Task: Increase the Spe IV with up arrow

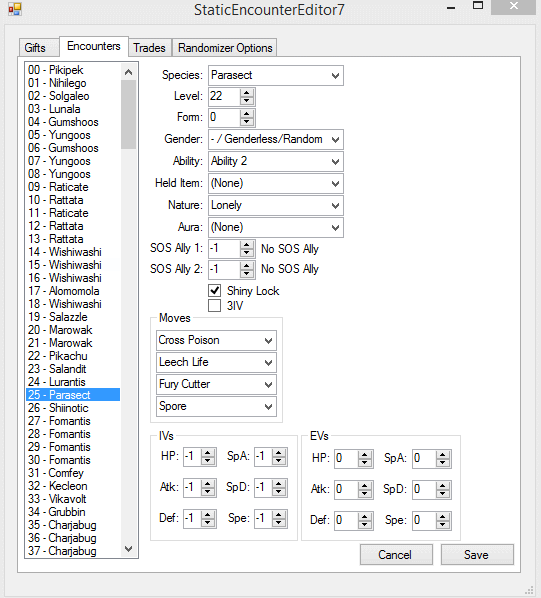Action: click(279, 514)
